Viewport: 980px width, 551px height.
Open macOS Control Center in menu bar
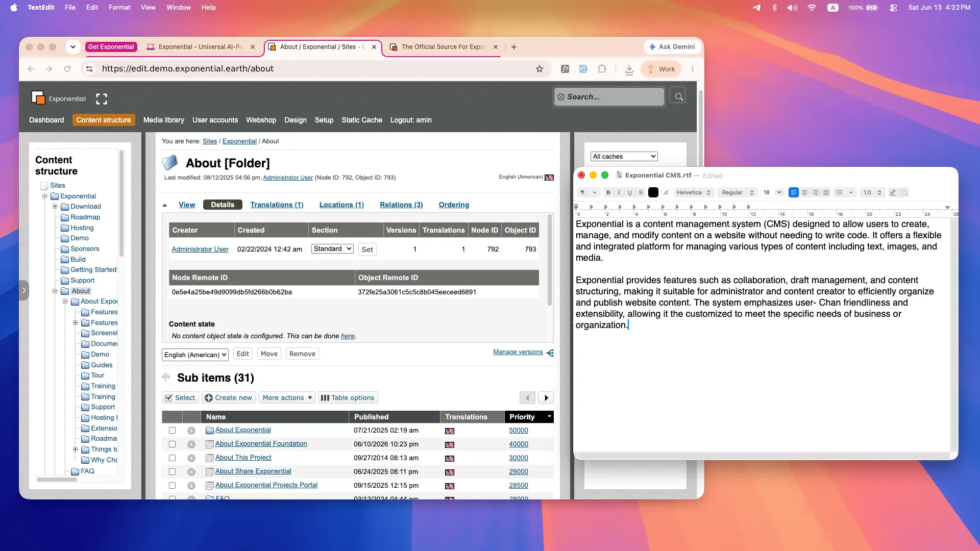tap(893, 8)
